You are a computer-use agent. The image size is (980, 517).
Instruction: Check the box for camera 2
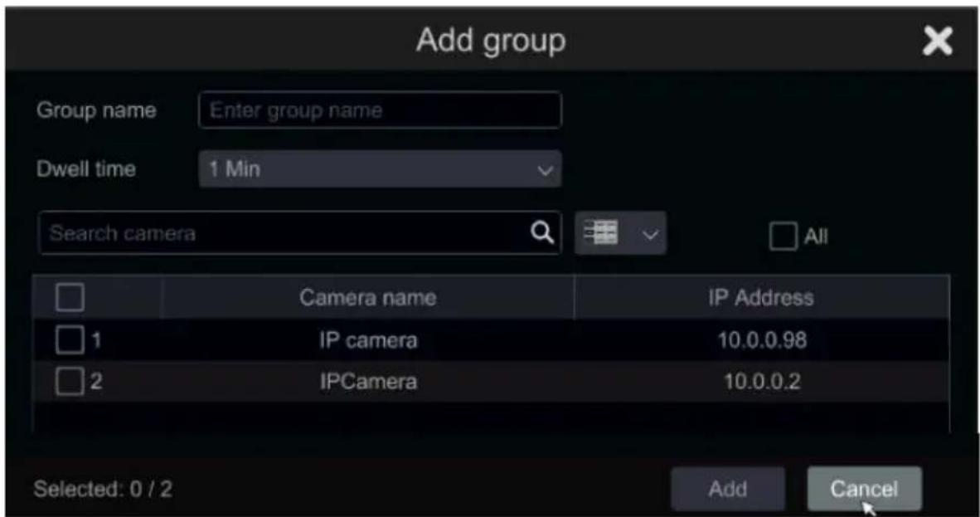coord(70,381)
